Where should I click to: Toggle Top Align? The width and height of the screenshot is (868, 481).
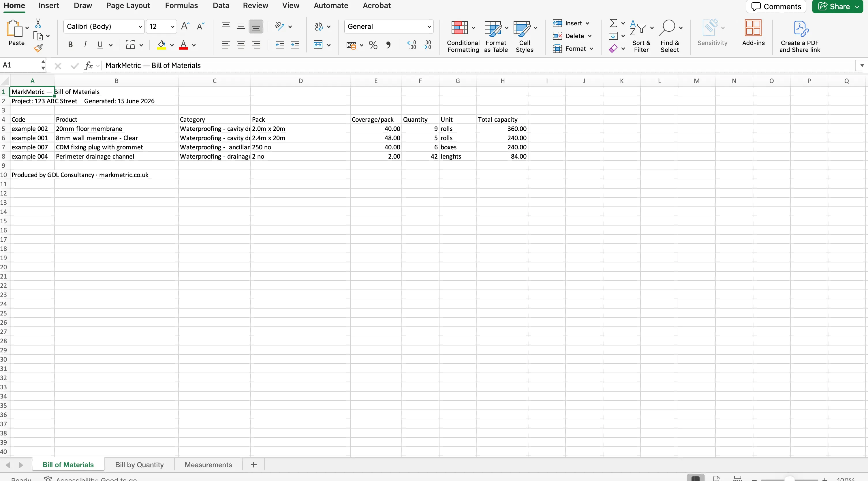226,26
